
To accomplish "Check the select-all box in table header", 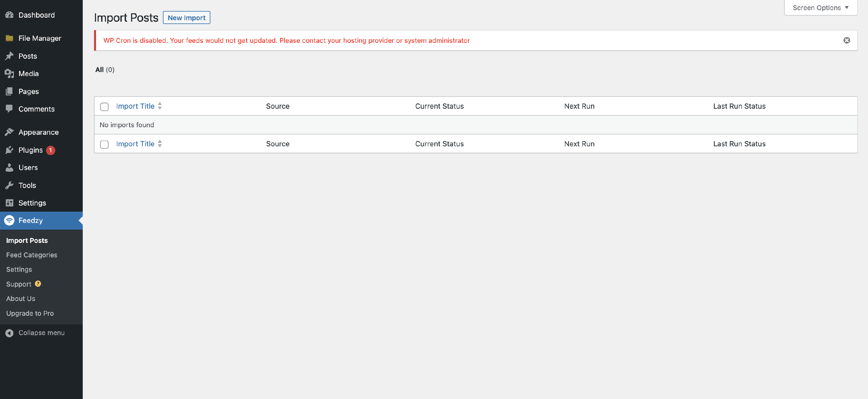I will click(104, 107).
